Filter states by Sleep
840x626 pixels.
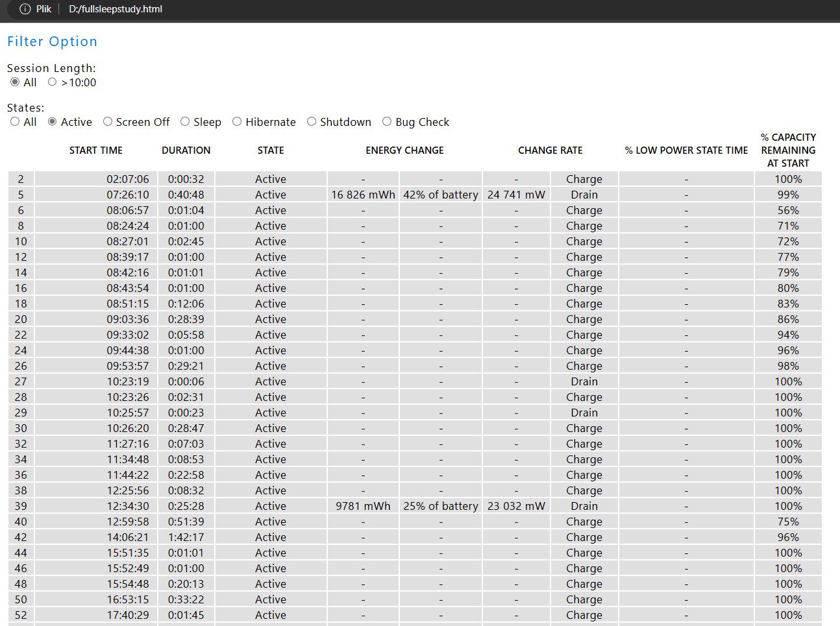[185, 122]
